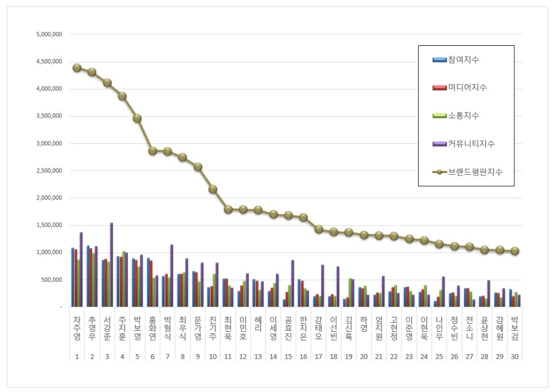Click the red 미디어지수 legend swatch
This screenshot has width=554, height=392.
click(440, 88)
